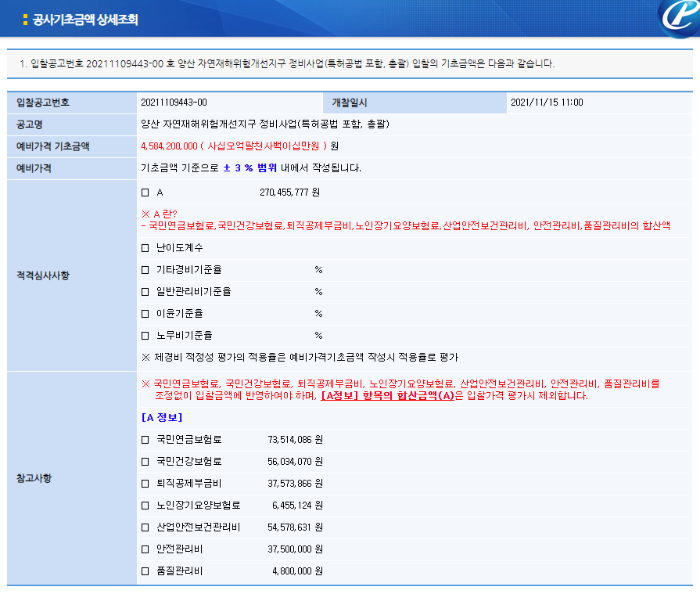The height and width of the screenshot is (594, 700).
Task: Click the 노무비기준율 label
Action: click(185, 336)
